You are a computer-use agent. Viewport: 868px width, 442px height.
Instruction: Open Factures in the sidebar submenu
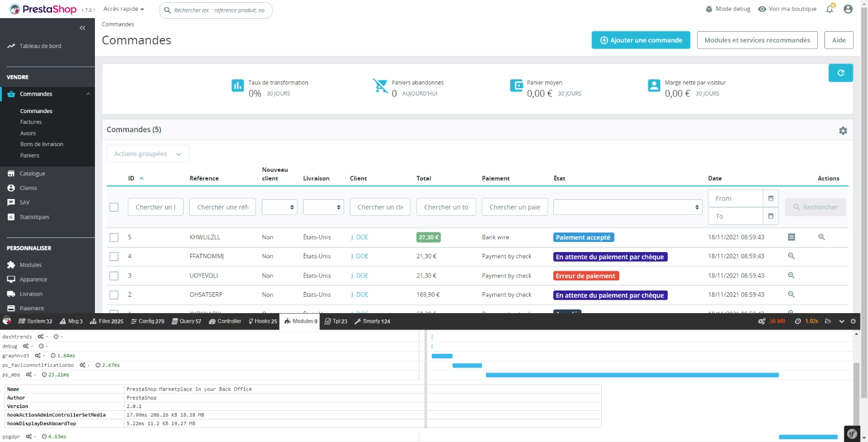(31, 122)
